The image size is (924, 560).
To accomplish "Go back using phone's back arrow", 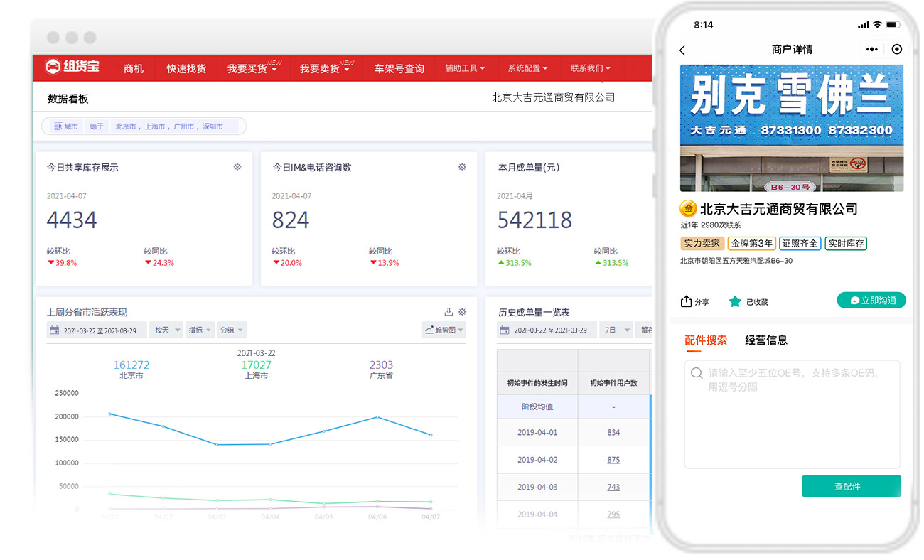I will [682, 50].
